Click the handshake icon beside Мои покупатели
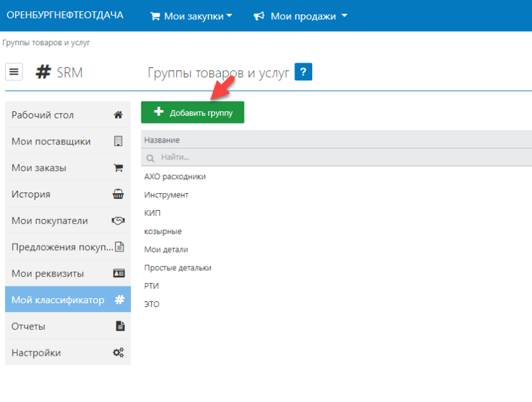 coord(118,221)
